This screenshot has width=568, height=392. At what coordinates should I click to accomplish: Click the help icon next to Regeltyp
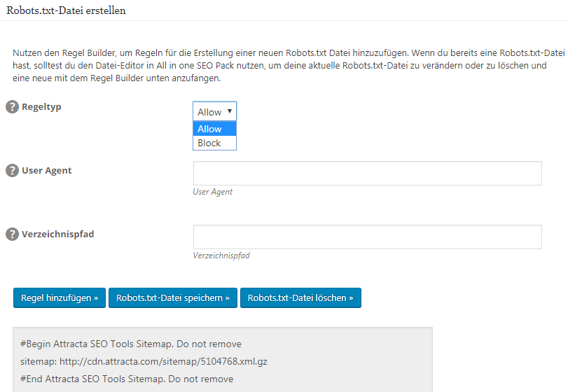(x=12, y=107)
